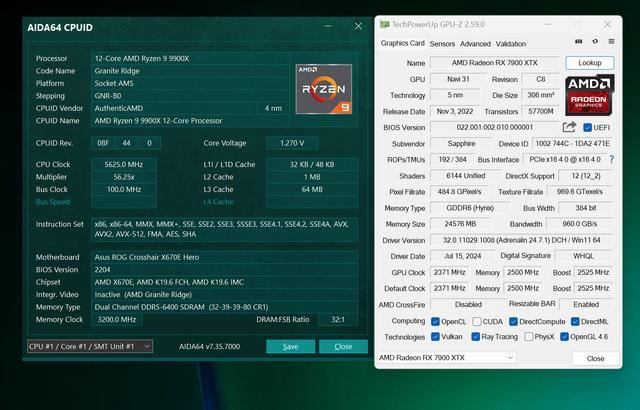Click the GPU-Z refresh icon
640x410 pixels.
(x=596, y=42)
